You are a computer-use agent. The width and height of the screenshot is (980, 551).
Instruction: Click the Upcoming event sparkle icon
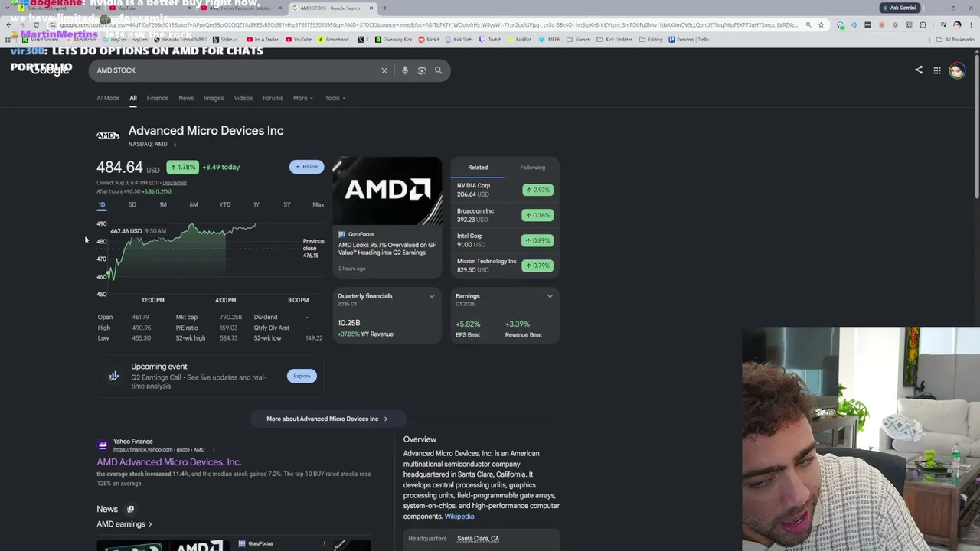(x=114, y=376)
